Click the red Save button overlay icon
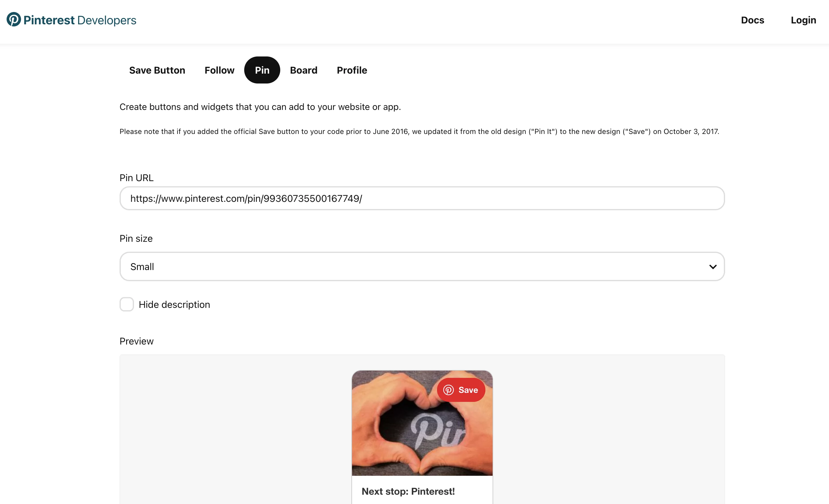829x504 pixels. click(462, 390)
